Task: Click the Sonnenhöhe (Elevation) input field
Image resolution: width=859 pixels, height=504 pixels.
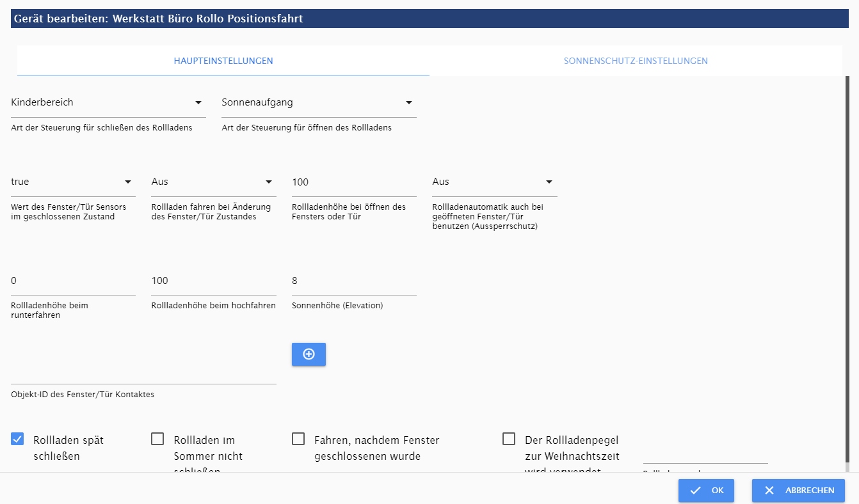Action: point(353,281)
